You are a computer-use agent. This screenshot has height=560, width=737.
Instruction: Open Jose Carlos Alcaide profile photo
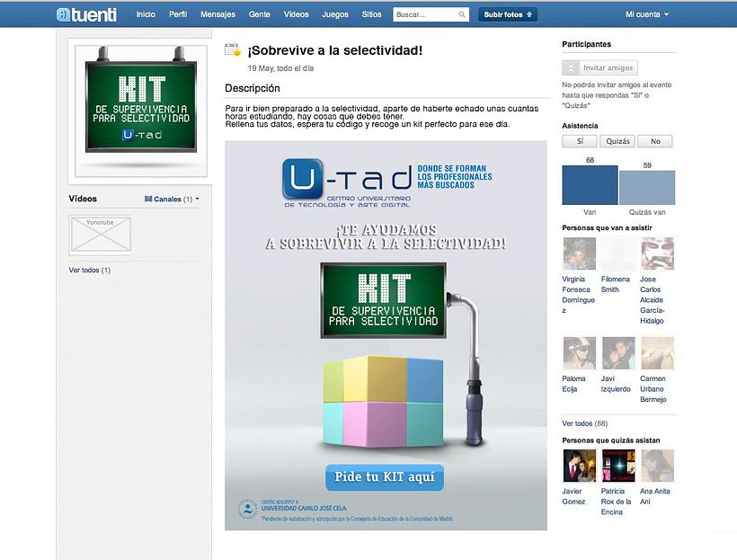point(657,253)
